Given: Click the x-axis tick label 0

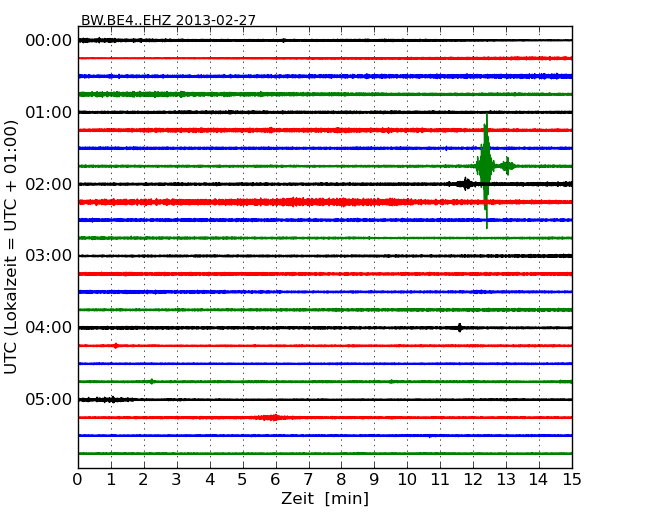Looking at the screenshot, I should point(78,480).
